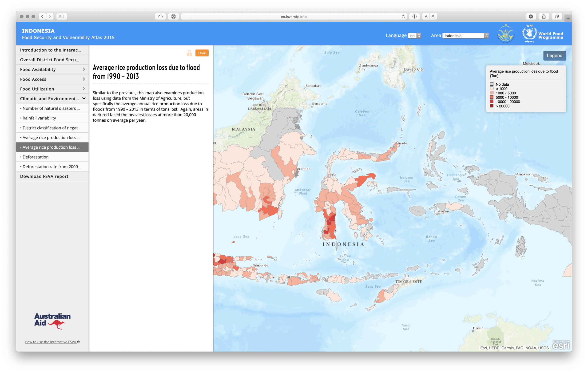Increase text size with large A button
The height and width of the screenshot is (373, 588).
click(433, 16)
